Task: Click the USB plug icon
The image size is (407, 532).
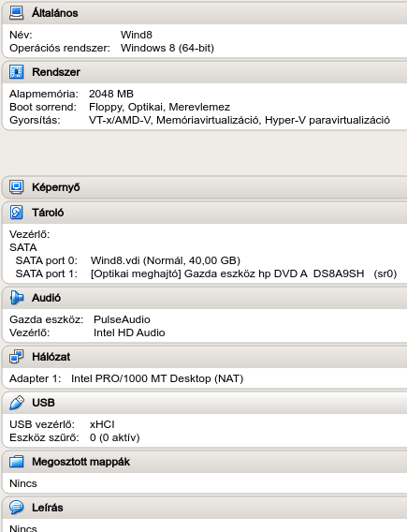Action: coord(16,403)
